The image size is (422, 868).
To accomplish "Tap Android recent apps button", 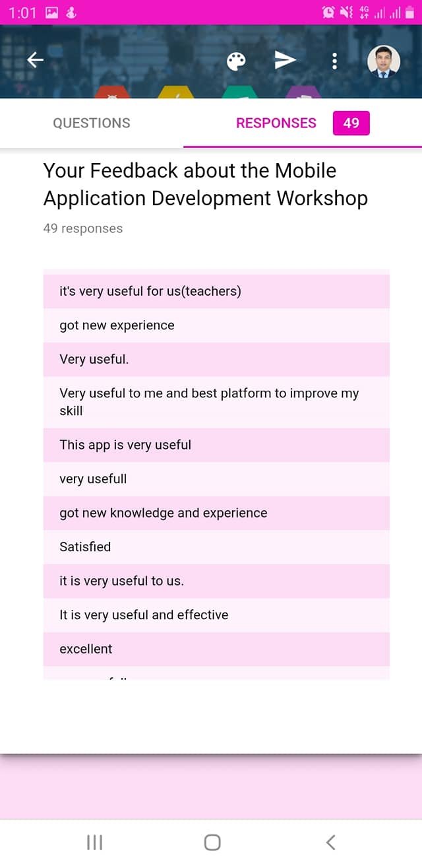I will coord(95,842).
